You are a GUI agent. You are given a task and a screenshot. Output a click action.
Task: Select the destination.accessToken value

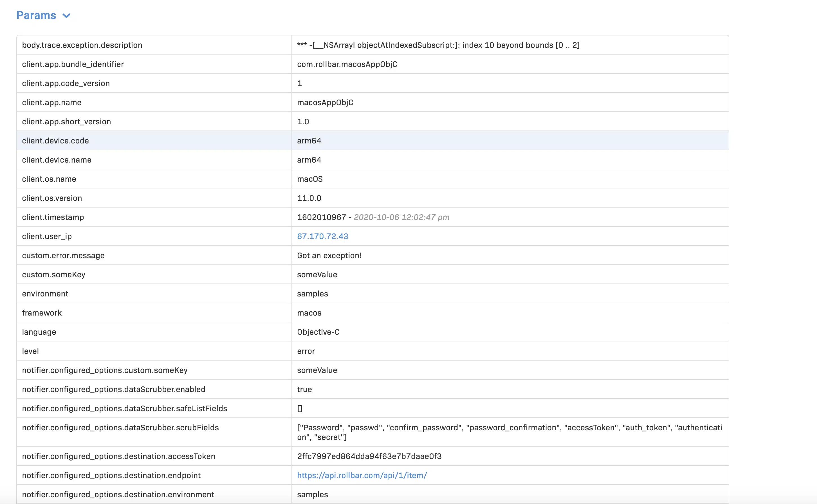[x=369, y=456]
